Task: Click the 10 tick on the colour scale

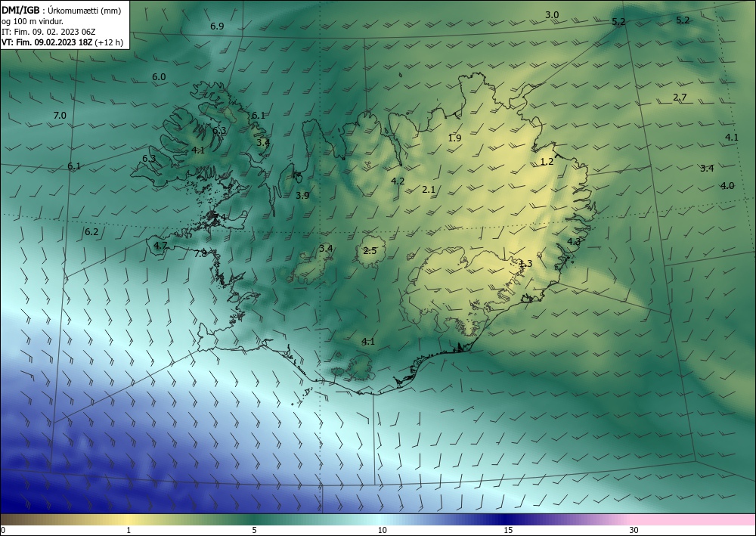Action: [382, 530]
